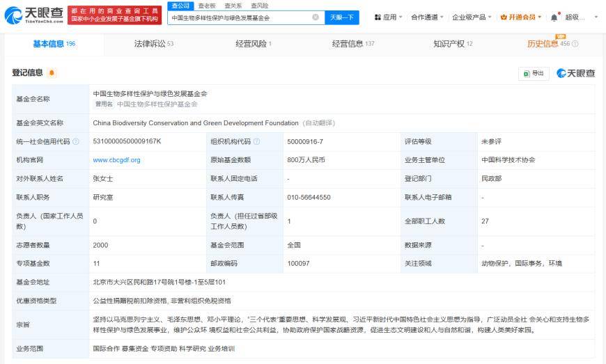Screen dimensions: 606x364
Task: Open the www.cbcgdf.org website link
Action: point(116,160)
